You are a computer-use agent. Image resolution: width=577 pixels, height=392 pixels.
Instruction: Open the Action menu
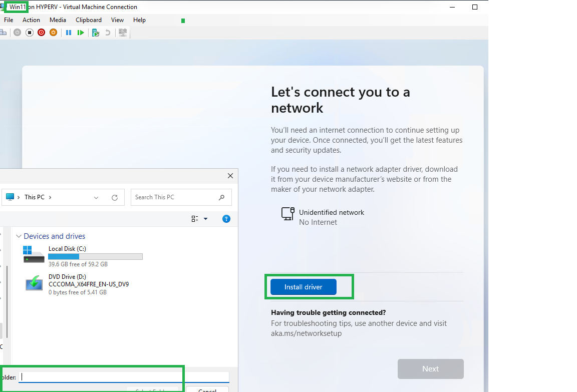pyautogui.click(x=31, y=20)
